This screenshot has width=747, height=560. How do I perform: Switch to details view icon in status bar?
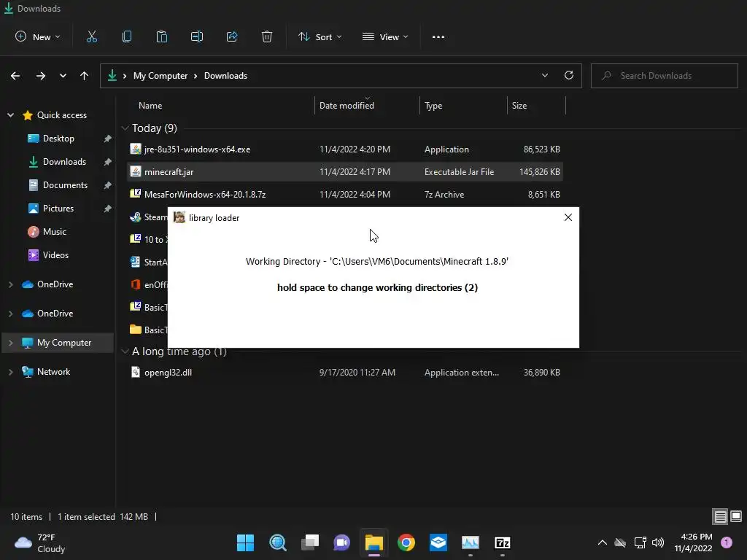[x=720, y=517]
